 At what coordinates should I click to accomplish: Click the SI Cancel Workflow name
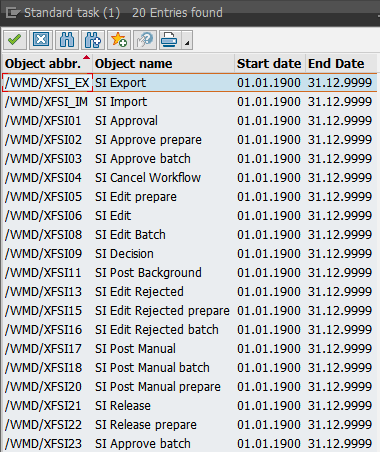148,178
